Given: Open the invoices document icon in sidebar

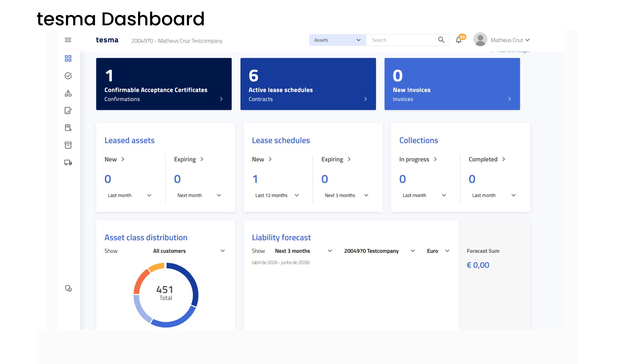Looking at the screenshot, I should tap(68, 128).
